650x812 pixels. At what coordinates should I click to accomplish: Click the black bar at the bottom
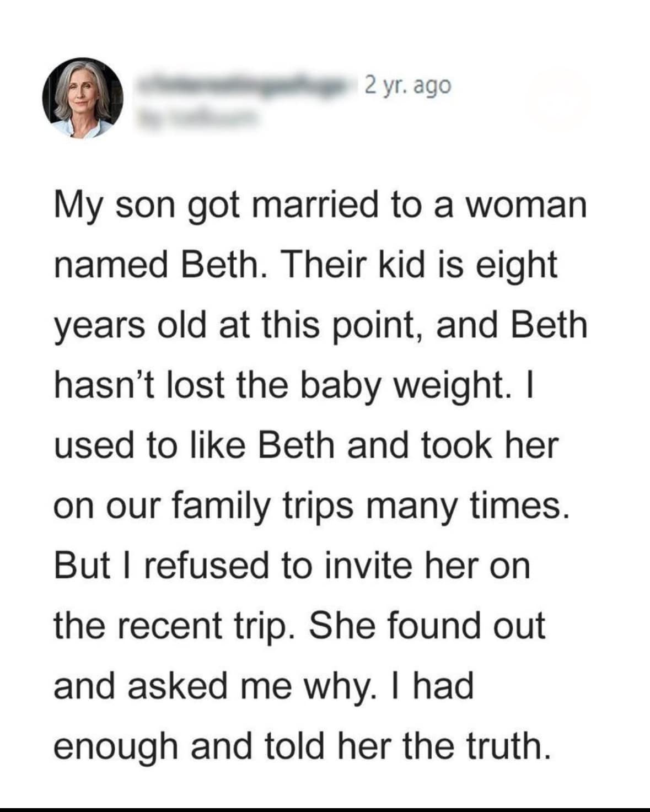point(325,809)
